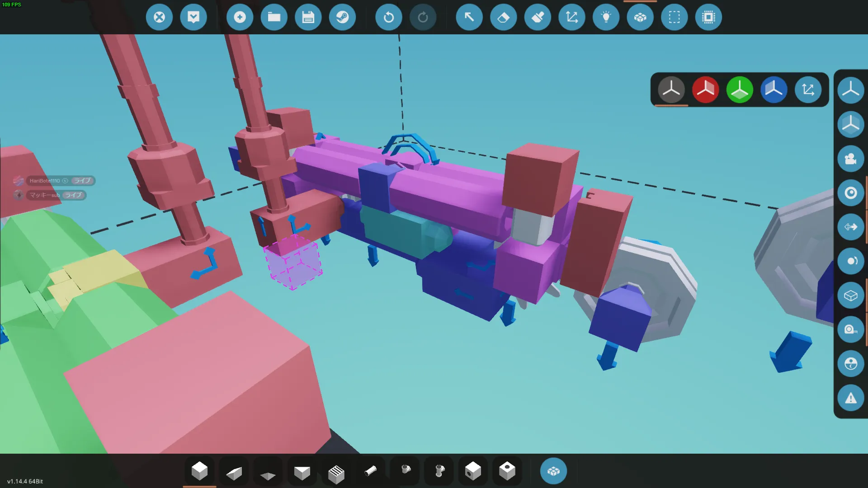The image size is (868, 488).
Task: Toggle the light bulb button
Action: [x=606, y=18]
